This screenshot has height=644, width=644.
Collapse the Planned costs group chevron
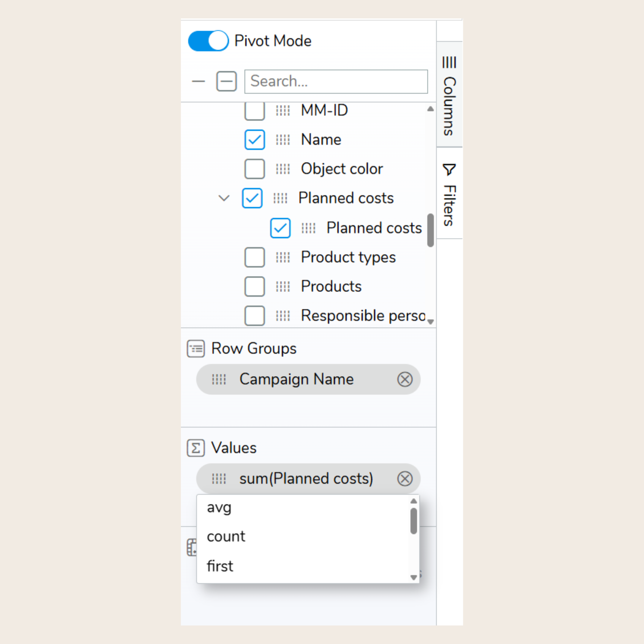click(x=224, y=198)
